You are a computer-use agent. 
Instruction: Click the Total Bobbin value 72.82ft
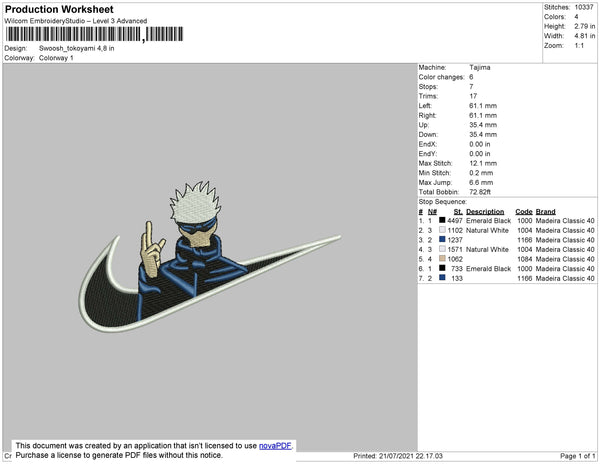pyautogui.click(x=480, y=192)
